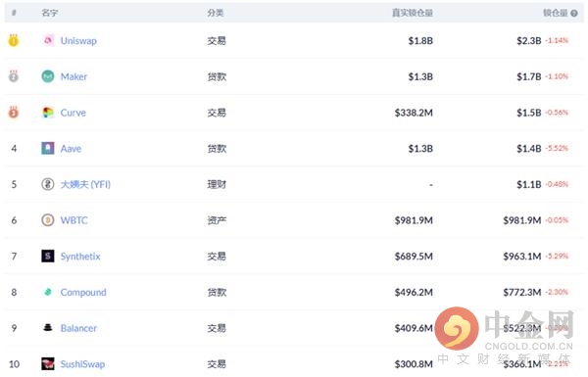Click the WBTC coin logo icon
Screen dimensions: 588x377
coord(48,220)
